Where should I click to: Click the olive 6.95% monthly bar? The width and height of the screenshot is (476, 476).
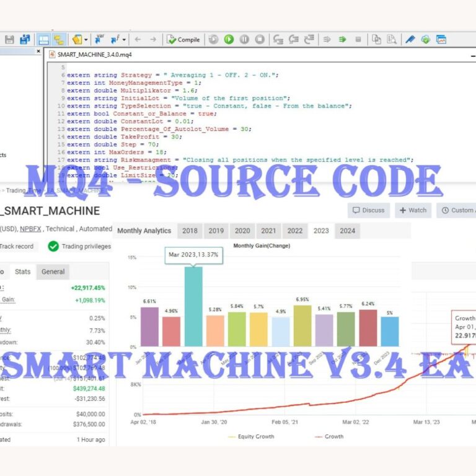pyautogui.click(x=302, y=326)
